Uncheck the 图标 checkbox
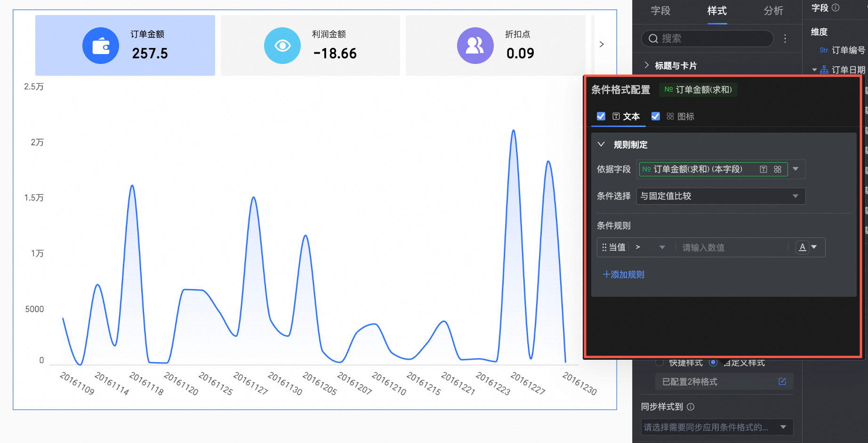The width and height of the screenshot is (868, 443). (x=655, y=116)
